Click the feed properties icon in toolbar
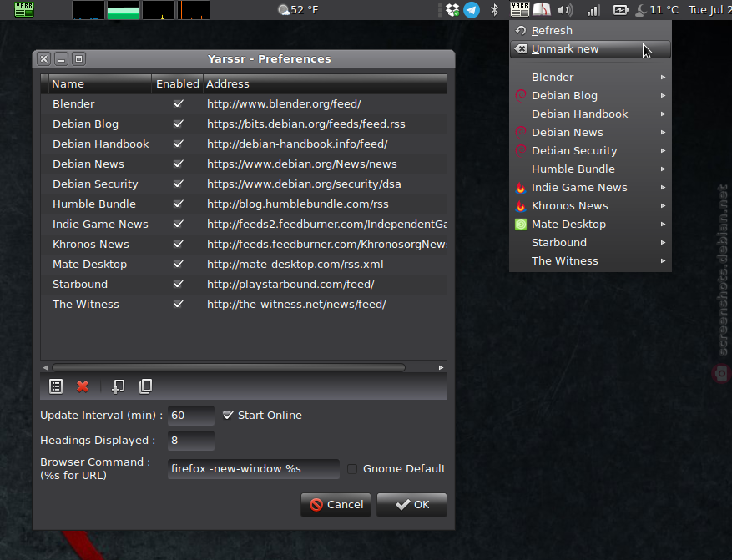Screen dimensions: 732x560 pos(56,386)
